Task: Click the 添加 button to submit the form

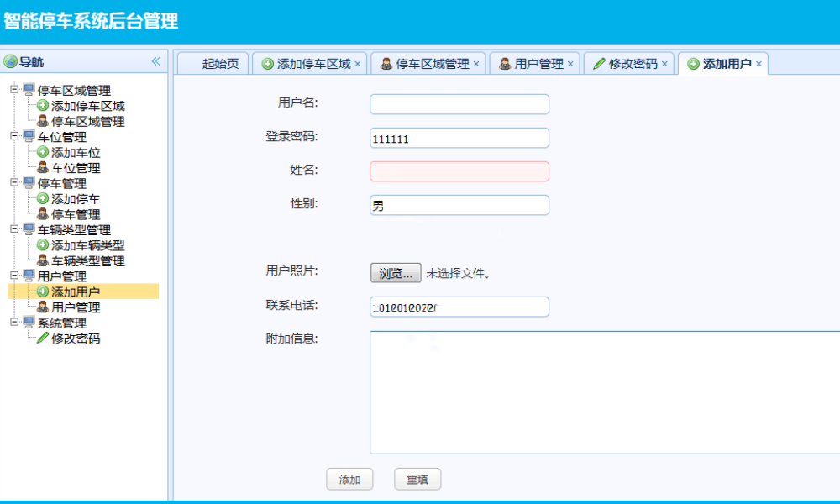Action: click(349, 479)
